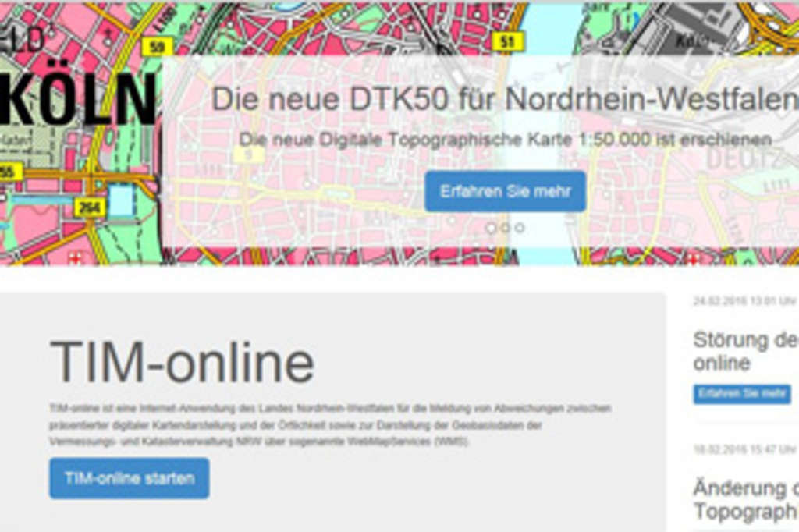Viewport: 799px width, 532px height.
Task: Click the DTK50 für Nordrhein-Westfalen banner title
Action: pos(504,99)
